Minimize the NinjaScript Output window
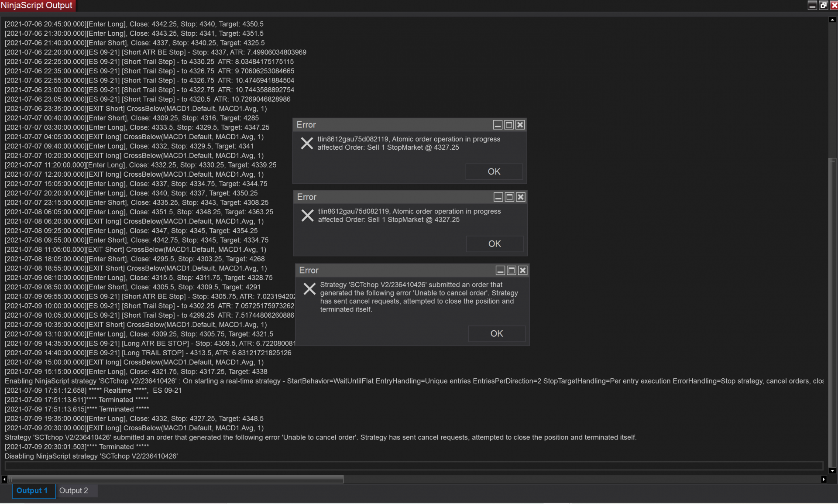 point(812,5)
